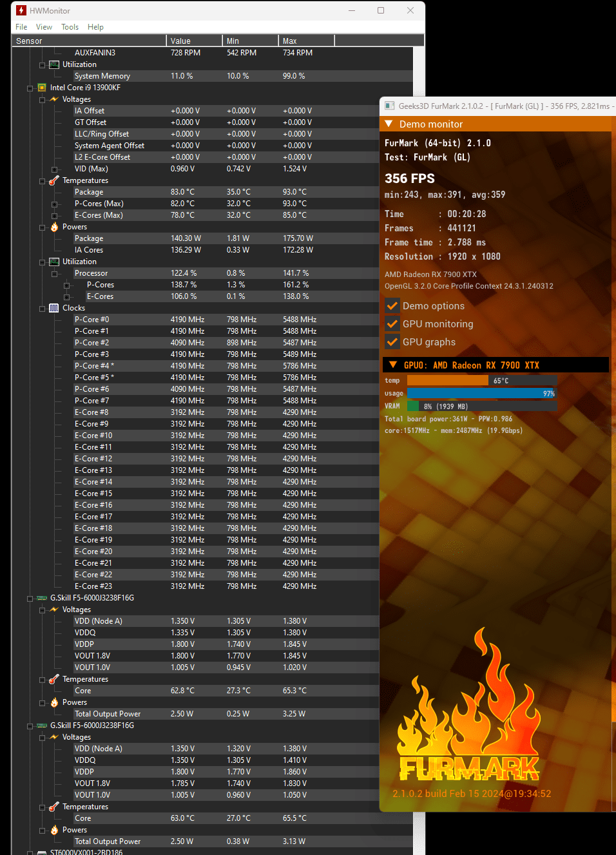
Task: Click thermometer icon of second G.Skill Temperatures
Action: [x=54, y=807]
